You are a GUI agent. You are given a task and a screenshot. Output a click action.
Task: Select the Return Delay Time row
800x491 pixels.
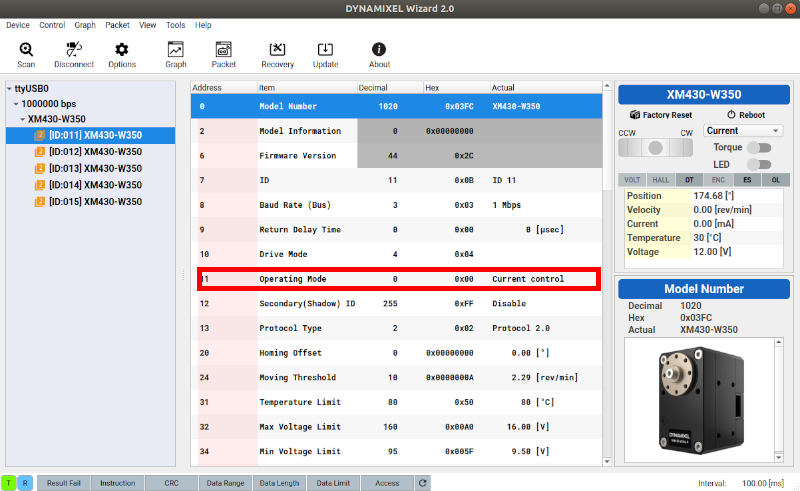(396, 230)
